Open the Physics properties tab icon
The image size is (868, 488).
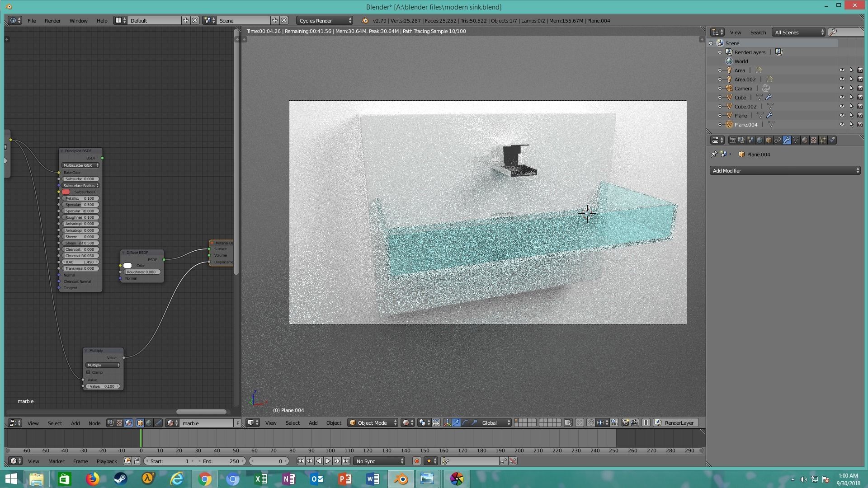click(x=832, y=140)
